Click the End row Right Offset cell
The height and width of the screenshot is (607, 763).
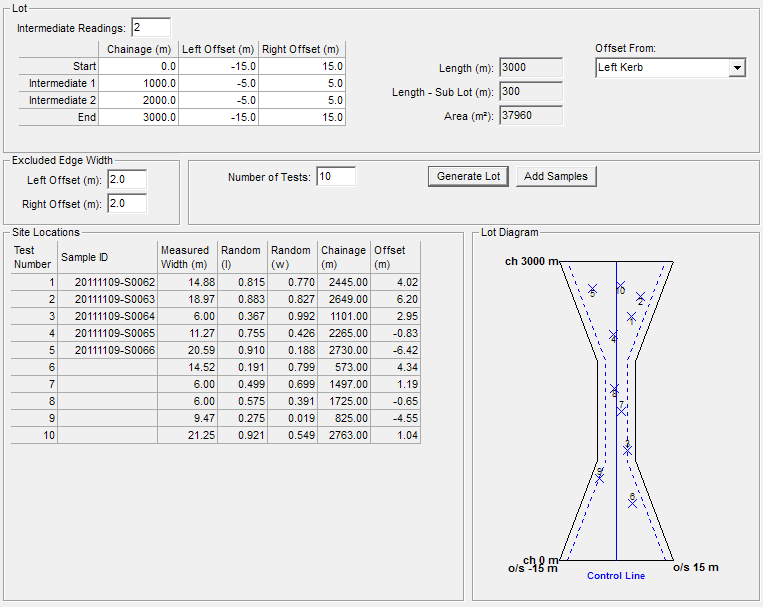[x=302, y=117]
